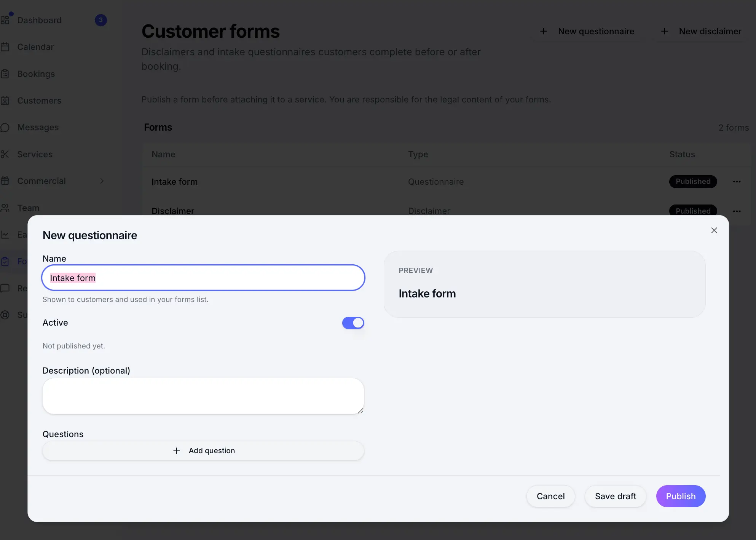Click the Add question button

pos(203,451)
